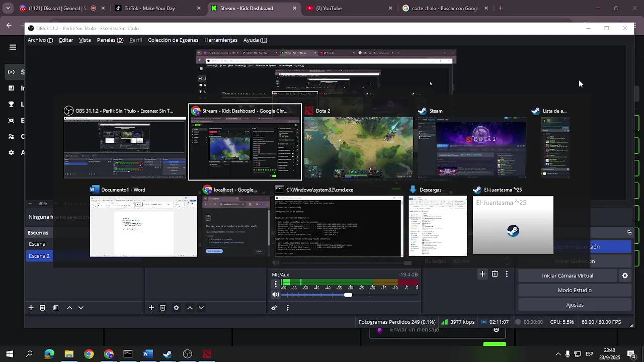Open Word from taskbar

147,354
